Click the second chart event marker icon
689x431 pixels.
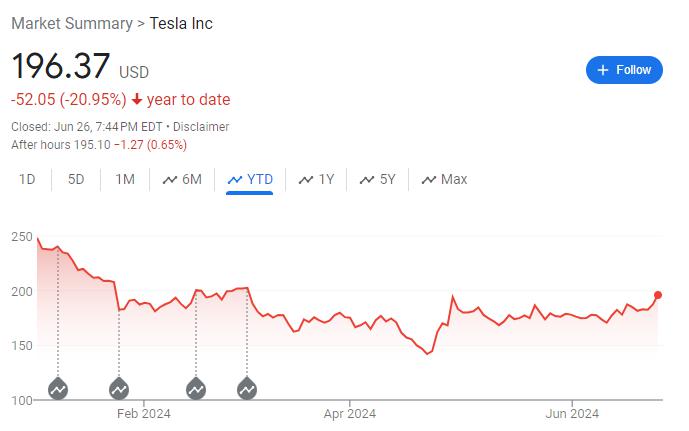119,388
